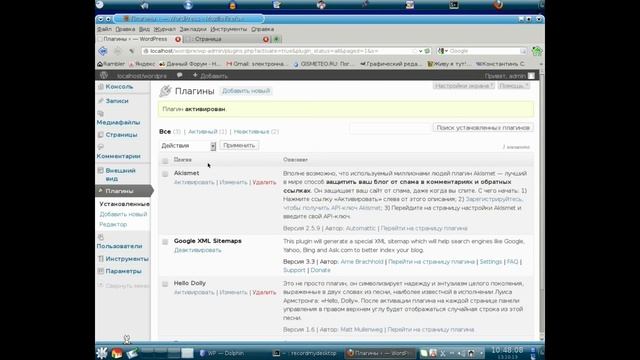This screenshot has width=640, height=360.
Task: Close the Плагины — WordPress browser tab
Action: (x=178, y=39)
